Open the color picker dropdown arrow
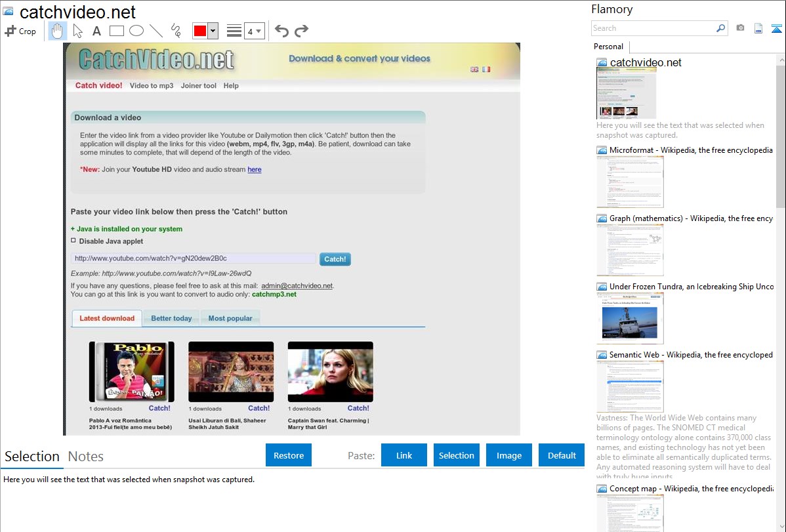The image size is (786, 532). 213,31
